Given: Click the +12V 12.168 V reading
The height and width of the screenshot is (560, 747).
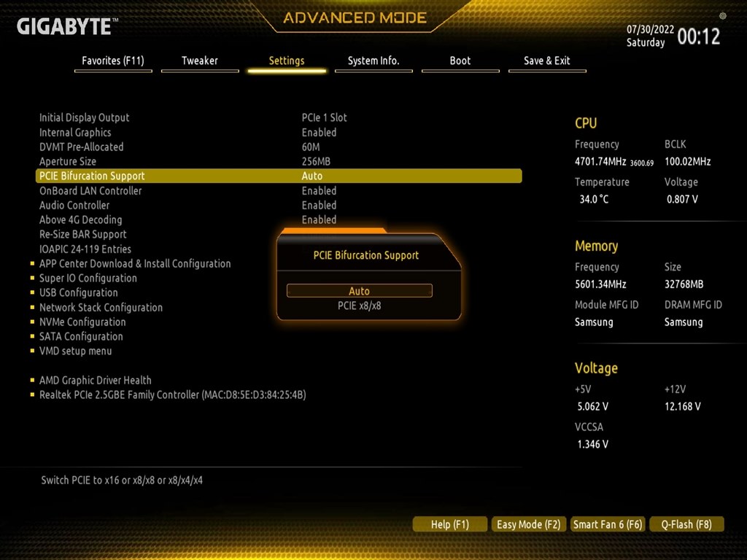Looking at the screenshot, I should (682, 407).
